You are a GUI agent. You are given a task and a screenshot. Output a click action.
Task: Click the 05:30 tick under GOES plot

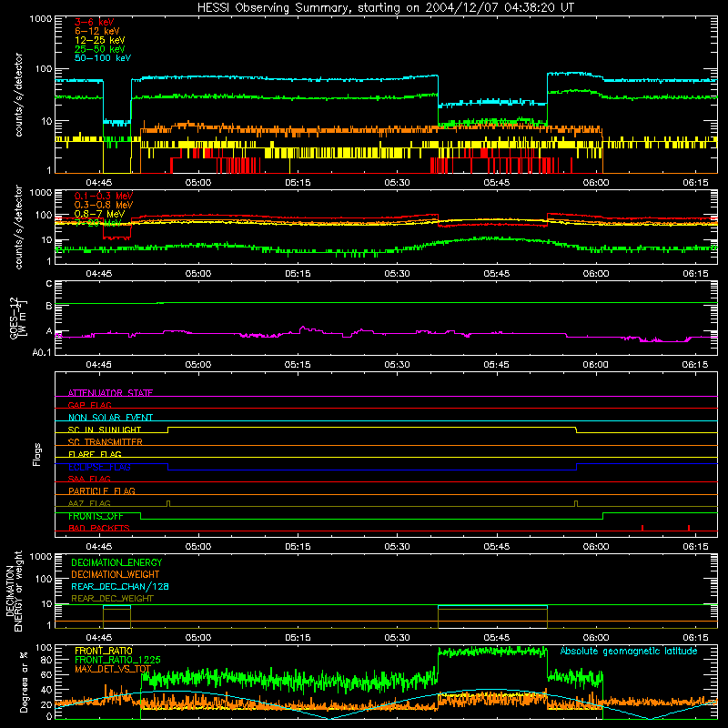(x=397, y=365)
